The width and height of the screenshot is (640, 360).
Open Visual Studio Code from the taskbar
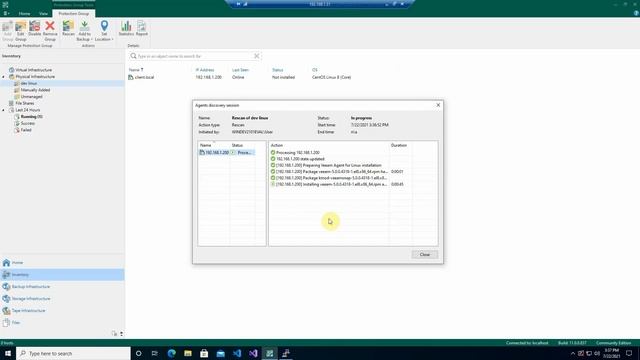[x=237, y=353]
